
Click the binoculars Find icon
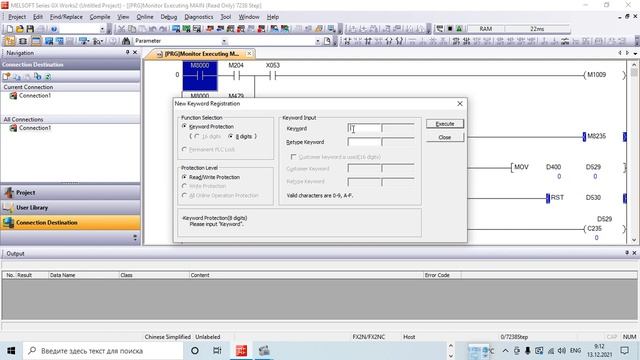click(x=126, y=41)
